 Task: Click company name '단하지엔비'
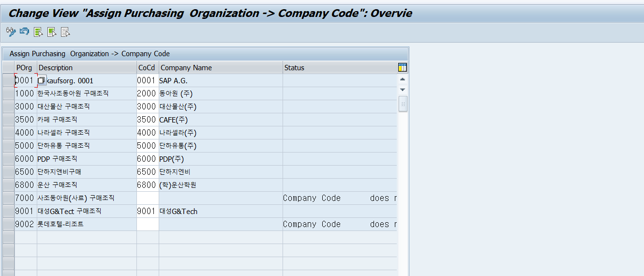(x=175, y=172)
